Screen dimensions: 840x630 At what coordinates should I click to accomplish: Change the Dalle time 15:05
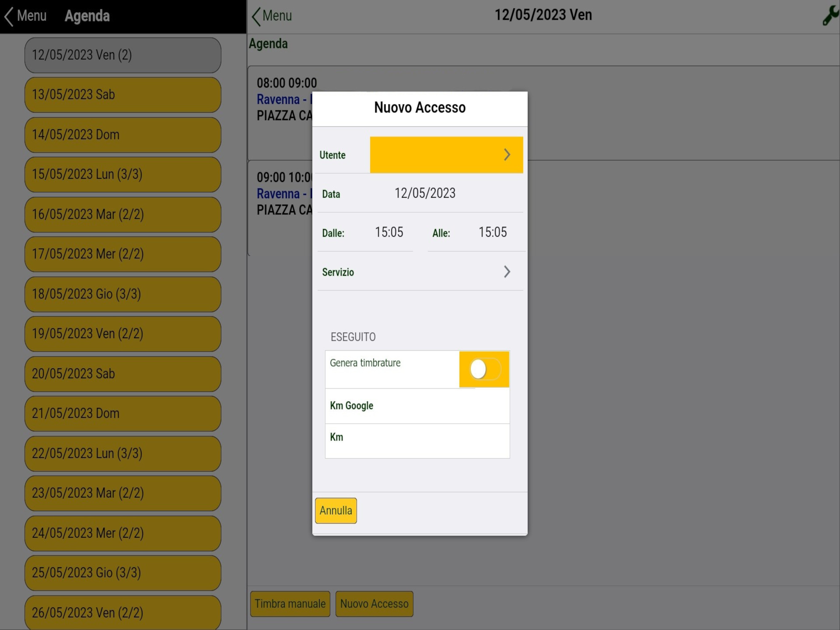click(389, 232)
